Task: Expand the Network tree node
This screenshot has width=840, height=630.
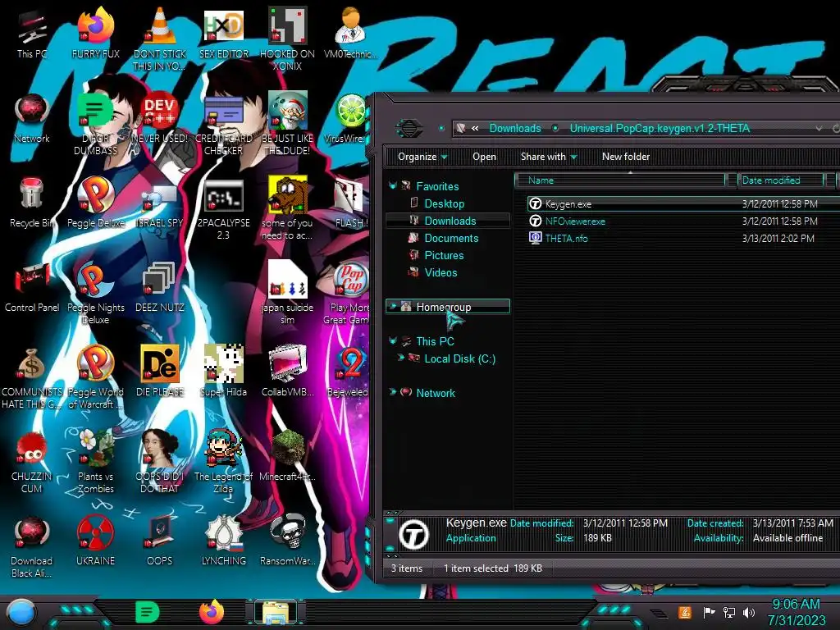Action: [x=392, y=392]
